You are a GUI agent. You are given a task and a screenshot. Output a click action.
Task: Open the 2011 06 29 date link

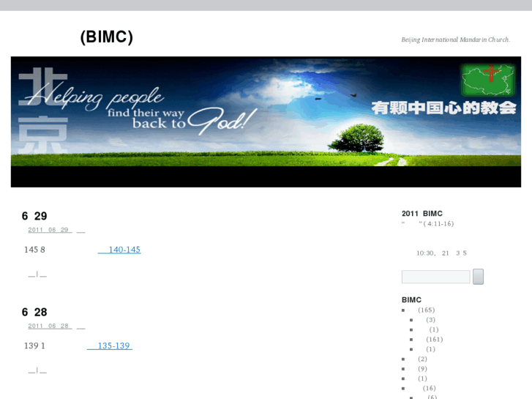50,230
